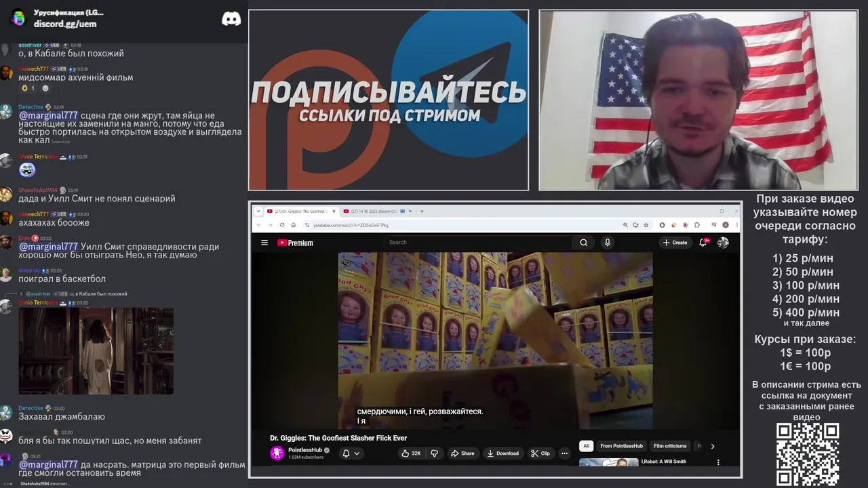The height and width of the screenshot is (488, 868).
Task: Open YouTube account avatar menu
Action: (724, 243)
